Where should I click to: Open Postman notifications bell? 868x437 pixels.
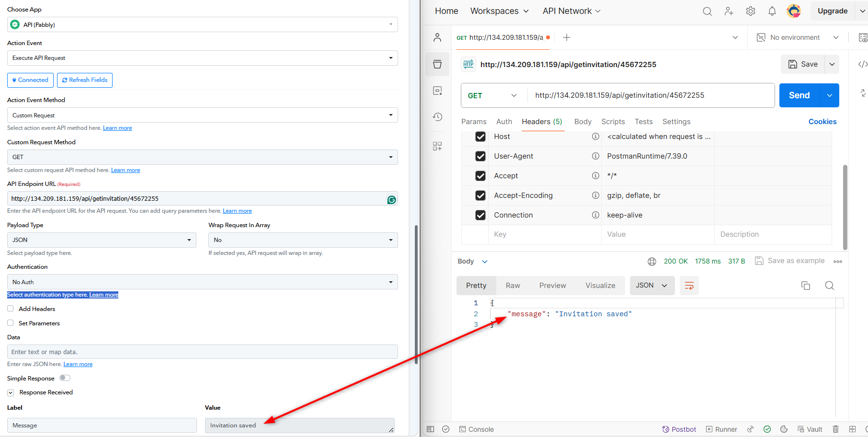click(772, 11)
